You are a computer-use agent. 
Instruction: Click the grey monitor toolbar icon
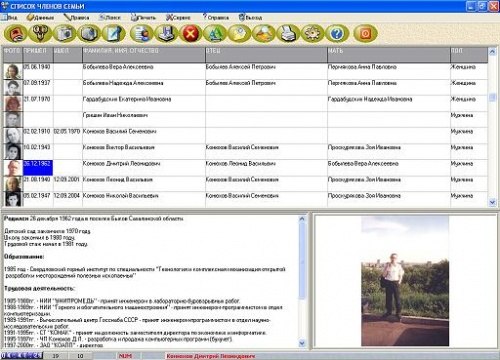click(x=89, y=34)
